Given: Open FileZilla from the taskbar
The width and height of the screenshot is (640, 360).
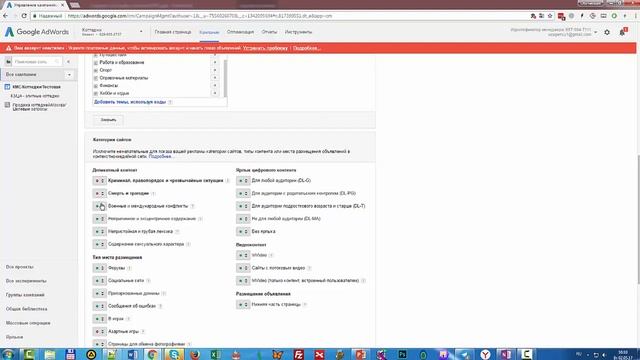Looking at the screenshot, I should click(x=299, y=354).
